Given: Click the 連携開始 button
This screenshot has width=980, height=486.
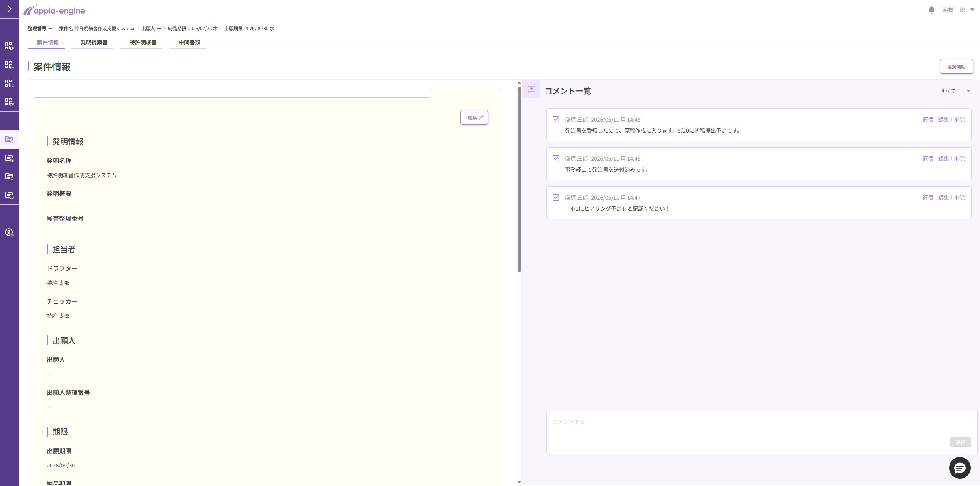Looking at the screenshot, I should click(956, 66).
